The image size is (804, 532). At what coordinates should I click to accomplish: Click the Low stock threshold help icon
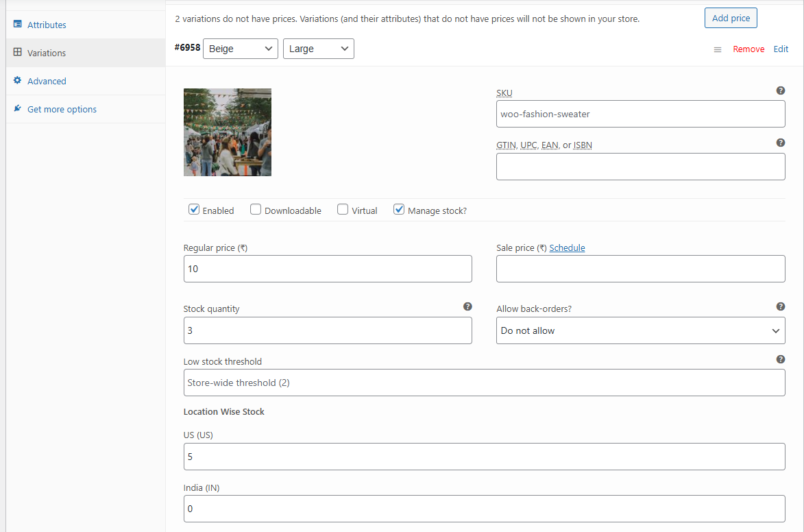tap(780, 359)
